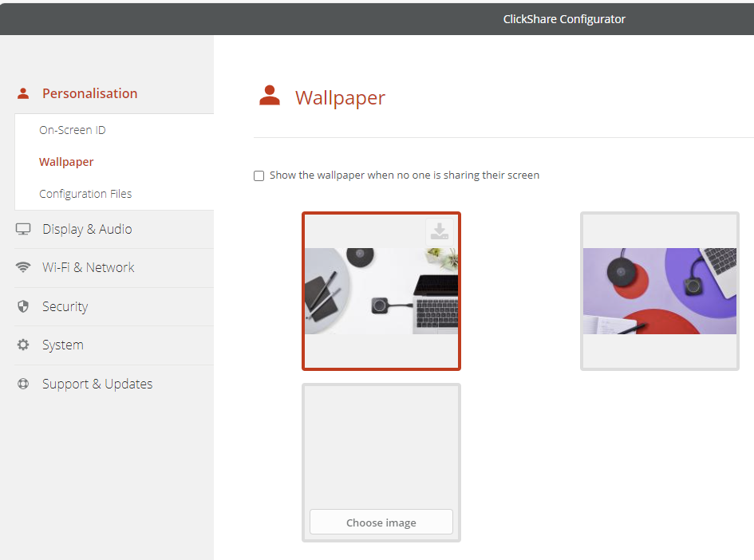Enable the show wallpaper when idle checkbox

click(259, 175)
